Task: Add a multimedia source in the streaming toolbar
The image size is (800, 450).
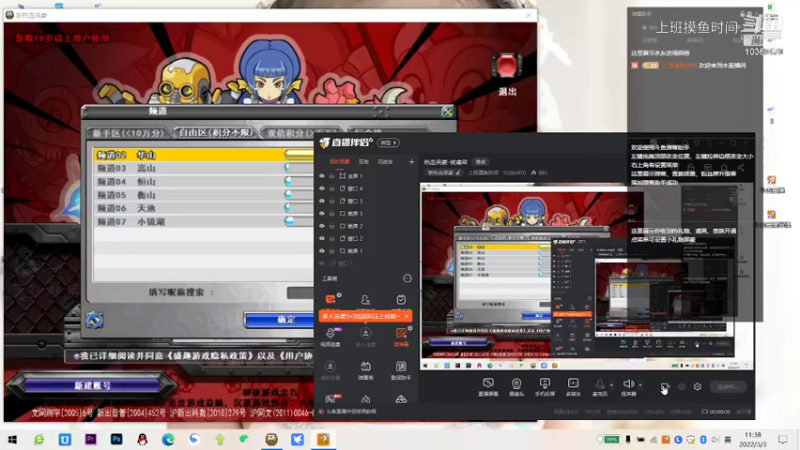Action: pos(573,386)
